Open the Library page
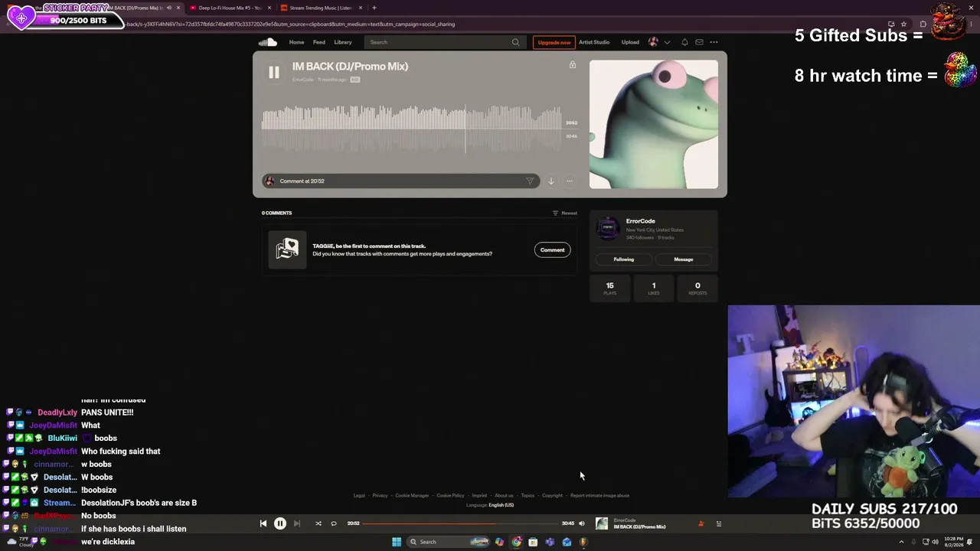The height and width of the screenshot is (551, 980). coord(343,42)
